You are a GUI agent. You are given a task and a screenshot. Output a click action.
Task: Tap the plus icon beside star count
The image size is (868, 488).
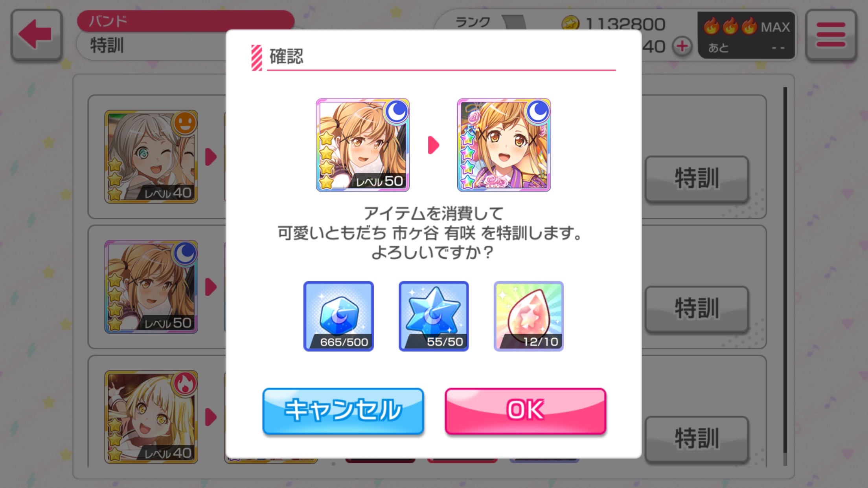(682, 46)
